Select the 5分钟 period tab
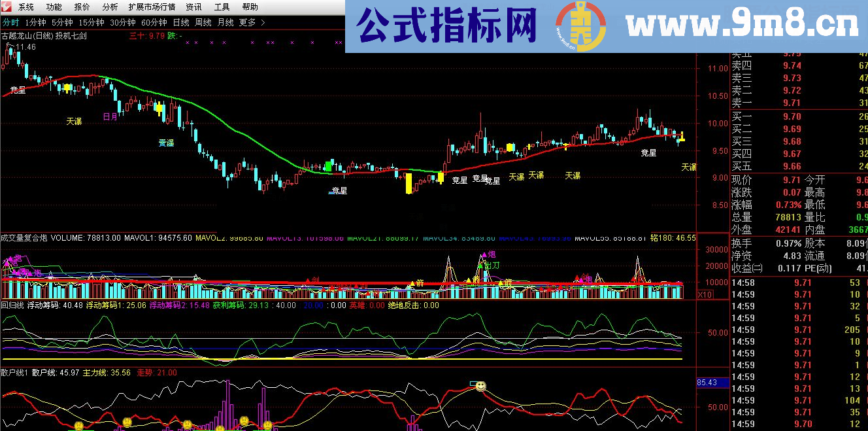 [x=62, y=22]
